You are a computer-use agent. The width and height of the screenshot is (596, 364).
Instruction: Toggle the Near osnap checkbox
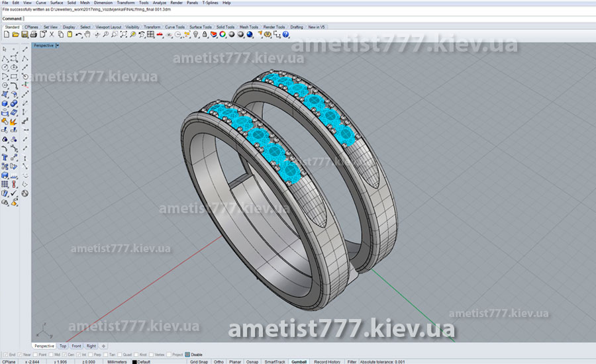20,355
